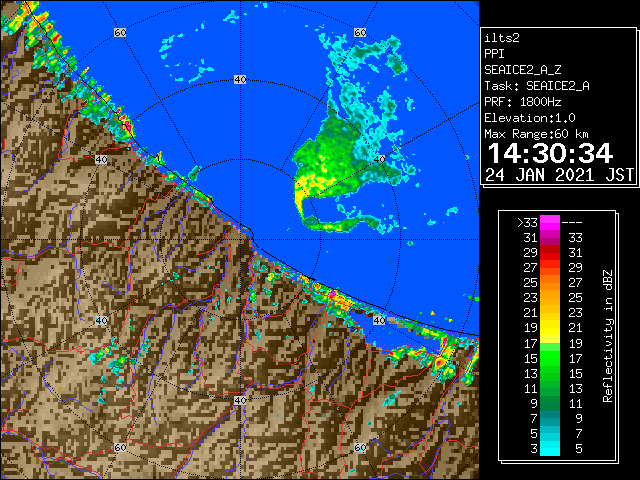Click the yellow hook of the sea echo
Viewport: 640px width, 480px height.
coord(300,199)
